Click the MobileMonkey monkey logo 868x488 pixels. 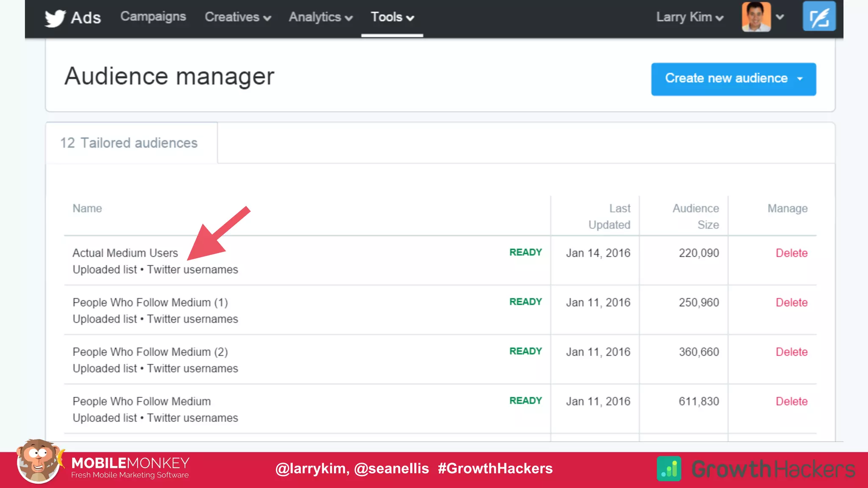pyautogui.click(x=39, y=461)
